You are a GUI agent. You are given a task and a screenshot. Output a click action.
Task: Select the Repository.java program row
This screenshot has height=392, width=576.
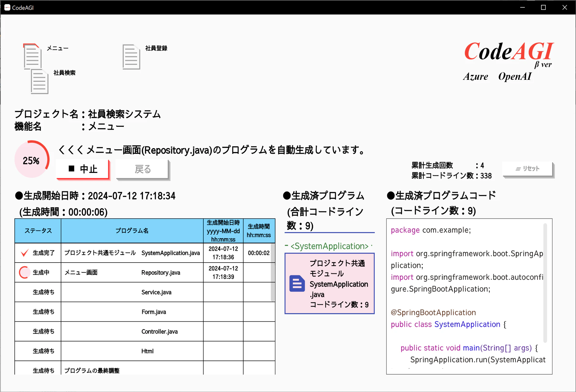pyautogui.click(x=145, y=272)
